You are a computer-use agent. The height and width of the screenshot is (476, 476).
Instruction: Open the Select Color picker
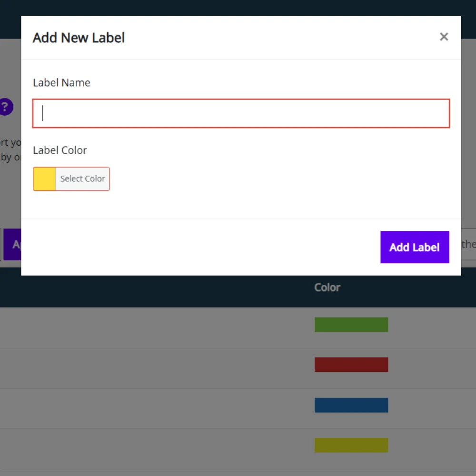(82, 179)
